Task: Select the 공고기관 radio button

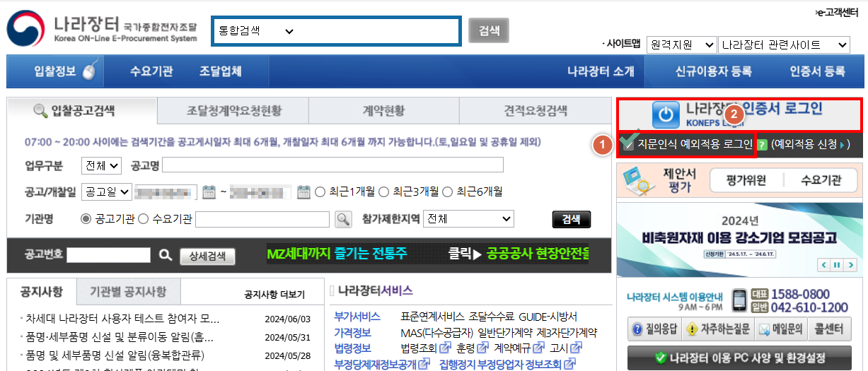Action: coord(86,219)
